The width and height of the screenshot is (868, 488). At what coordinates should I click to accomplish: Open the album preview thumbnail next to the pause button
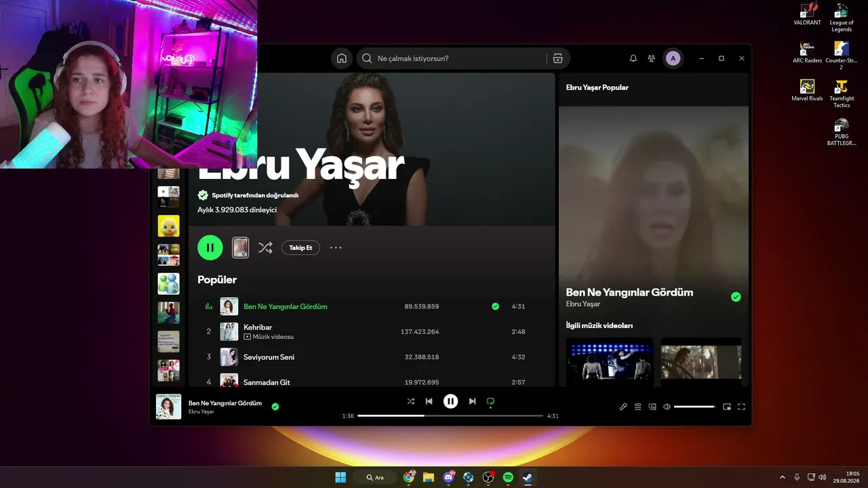240,247
